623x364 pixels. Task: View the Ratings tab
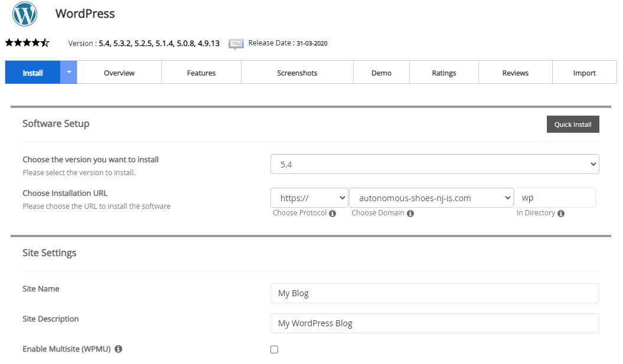tap(444, 73)
